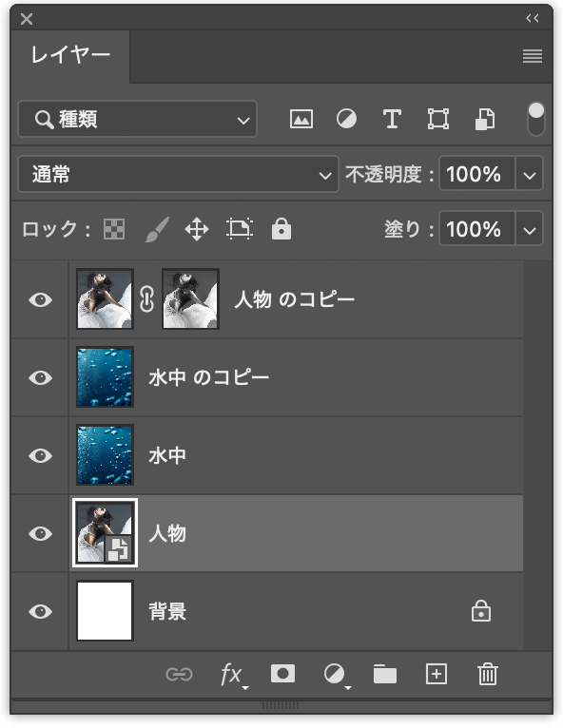Filter for smart object layers icon

pyautogui.click(x=485, y=119)
